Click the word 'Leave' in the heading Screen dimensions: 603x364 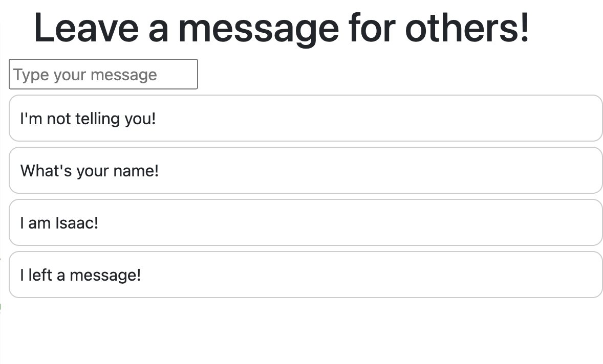[x=86, y=28]
